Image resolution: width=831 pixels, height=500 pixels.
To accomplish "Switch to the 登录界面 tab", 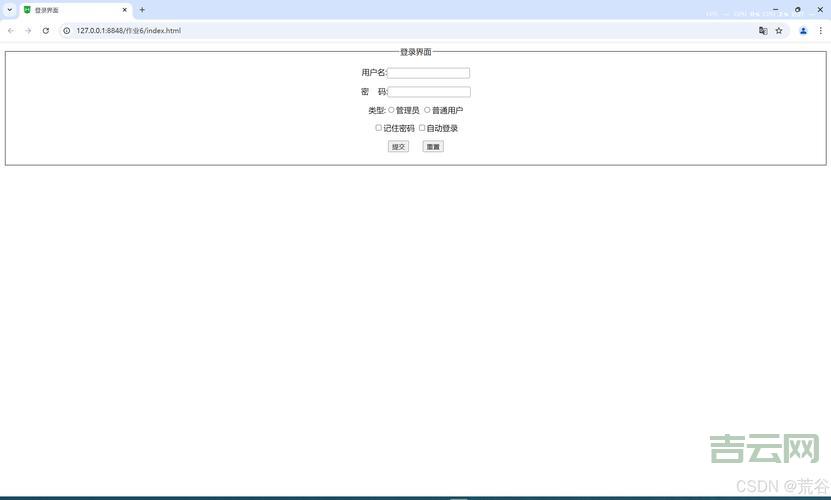I will 70,10.
